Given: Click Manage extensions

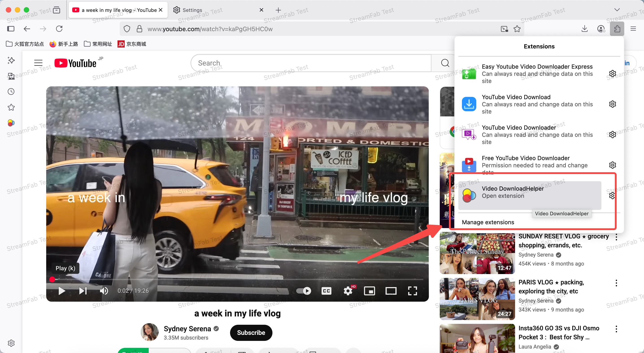Looking at the screenshot, I should 488,222.
